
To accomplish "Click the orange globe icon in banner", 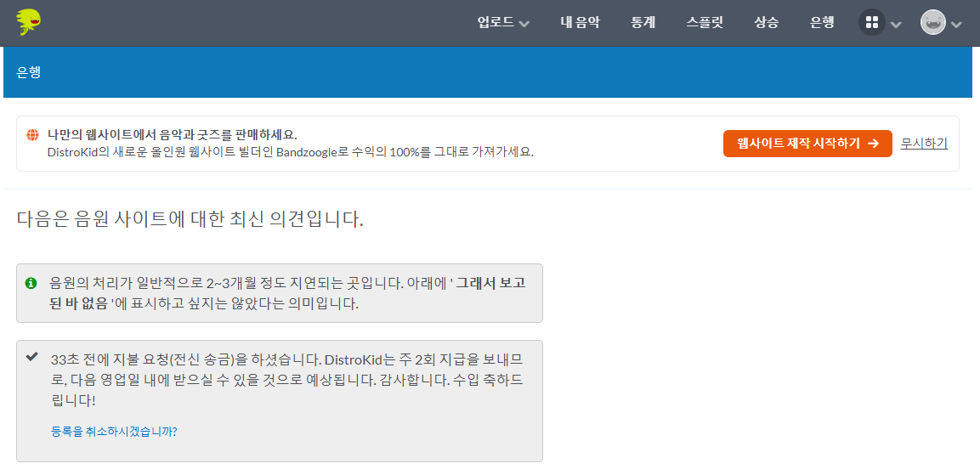I will (x=32, y=134).
